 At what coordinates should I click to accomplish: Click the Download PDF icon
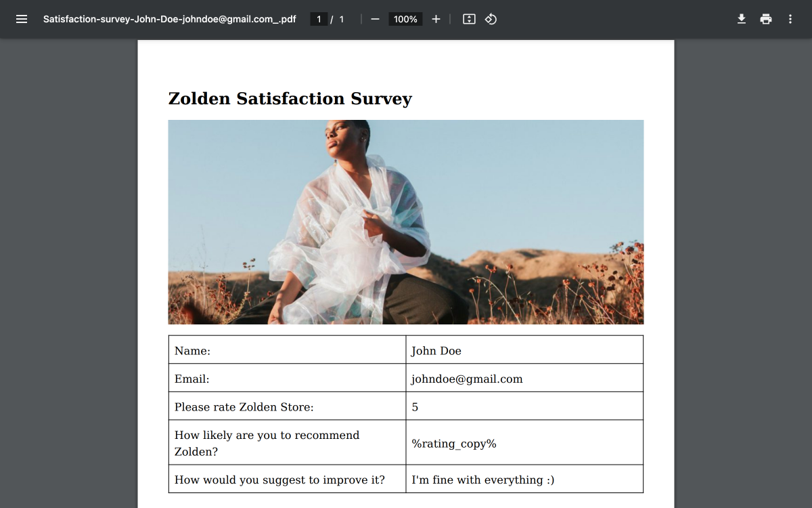[741, 19]
